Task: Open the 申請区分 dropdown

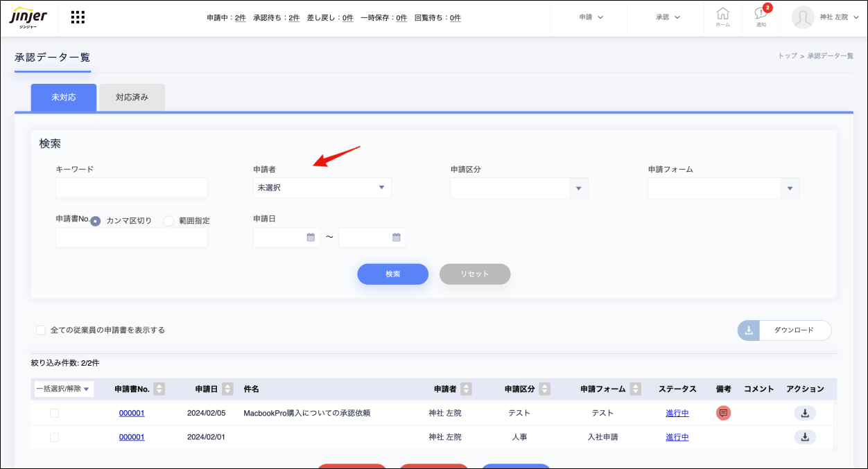Action: coord(519,188)
